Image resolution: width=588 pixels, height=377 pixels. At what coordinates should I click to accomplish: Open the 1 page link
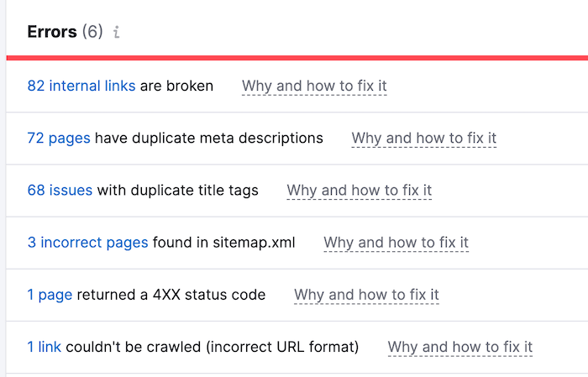pos(50,295)
